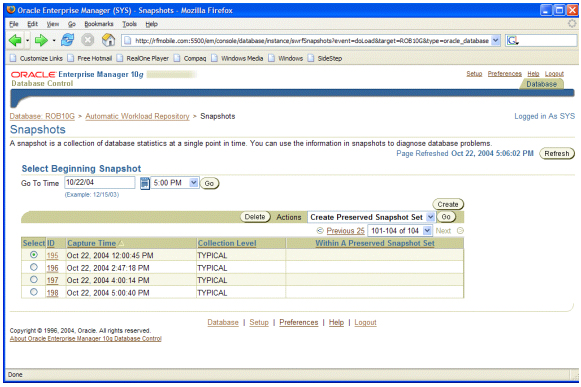Open the 101-104 of 104 range dropdown
This screenshot has height=387, width=581.
[x=427, y=231]
